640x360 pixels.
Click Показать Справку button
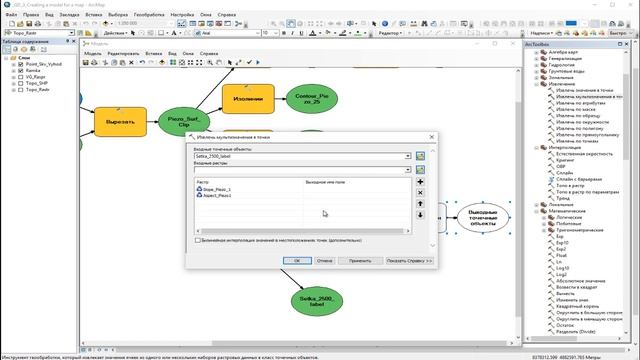point(409,260)
